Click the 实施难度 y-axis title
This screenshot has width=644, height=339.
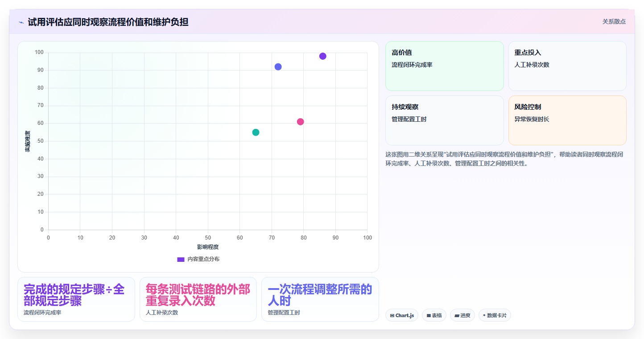[x=28, y=141]
